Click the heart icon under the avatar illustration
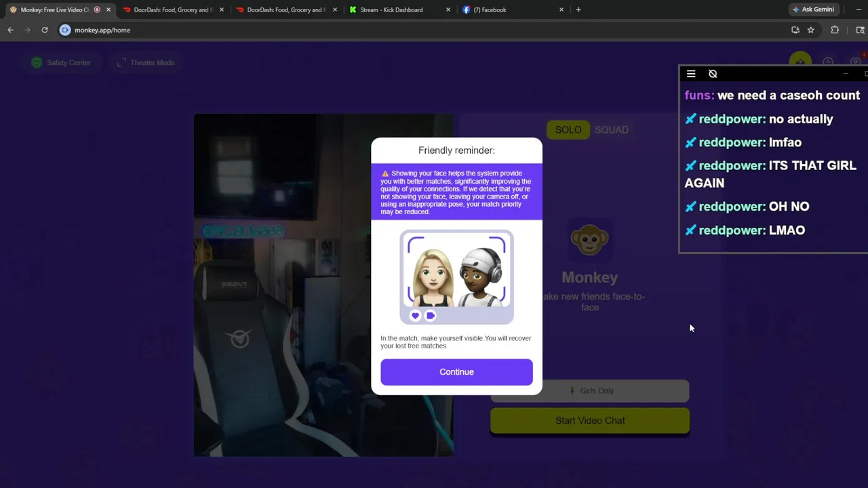 click(x=415, y=315)
